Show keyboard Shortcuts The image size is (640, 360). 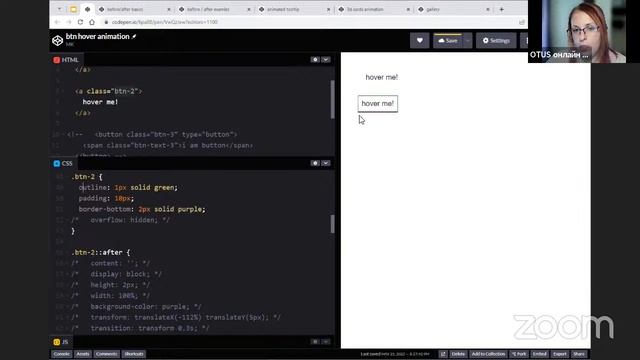134,354
